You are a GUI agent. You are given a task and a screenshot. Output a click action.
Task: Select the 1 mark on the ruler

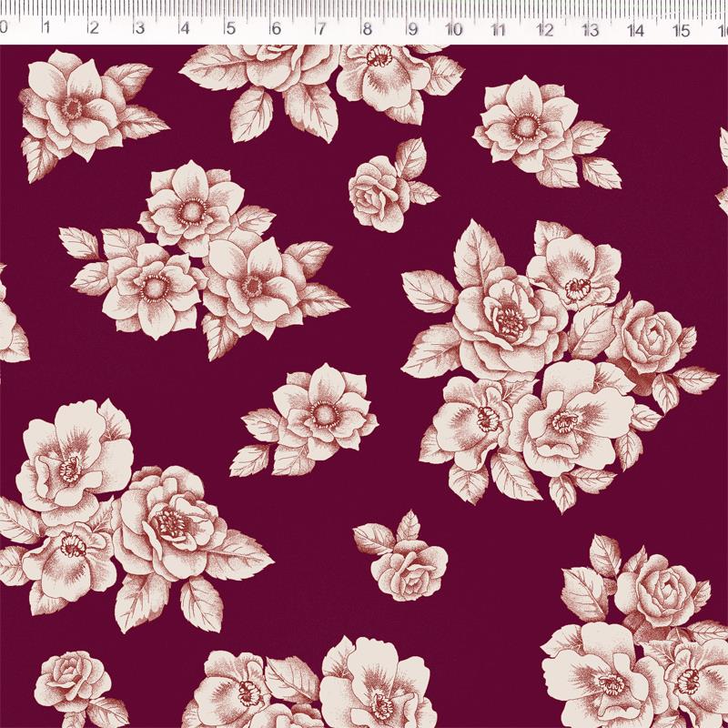(47, 29)
